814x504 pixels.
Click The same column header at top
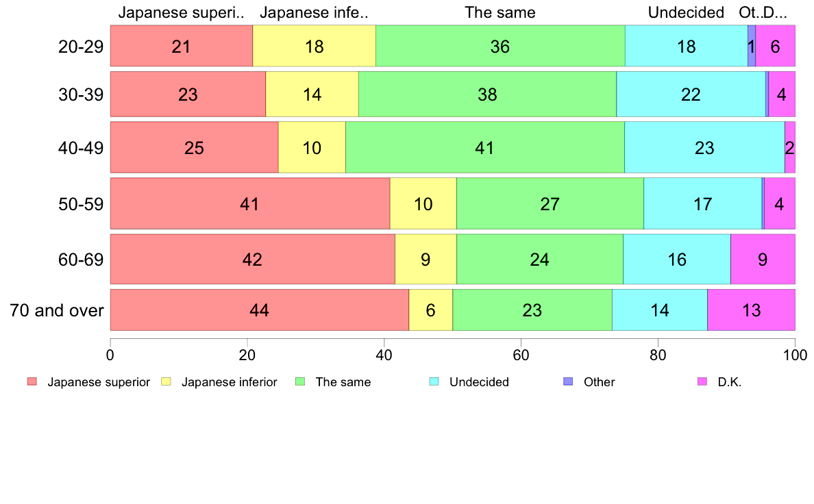tap(500, 12)
